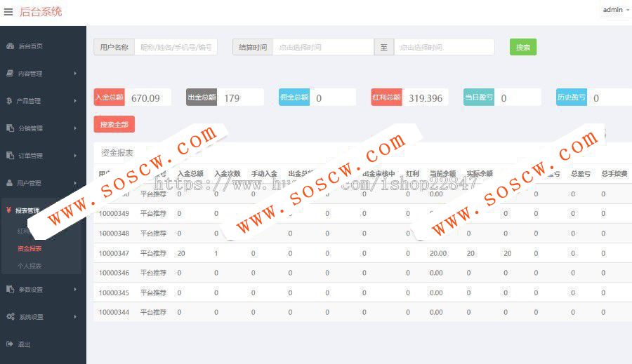Click the 670.09 deposit total value

coord(145,98)
